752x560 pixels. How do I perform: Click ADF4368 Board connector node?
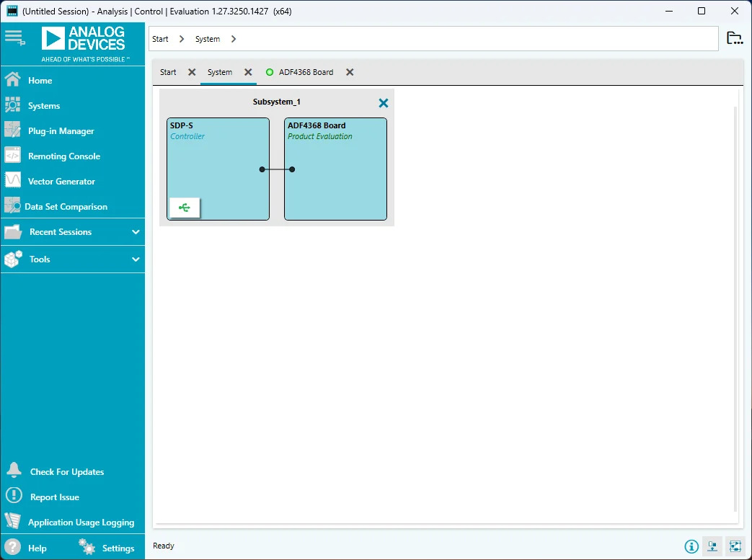[x=292, y=169]
